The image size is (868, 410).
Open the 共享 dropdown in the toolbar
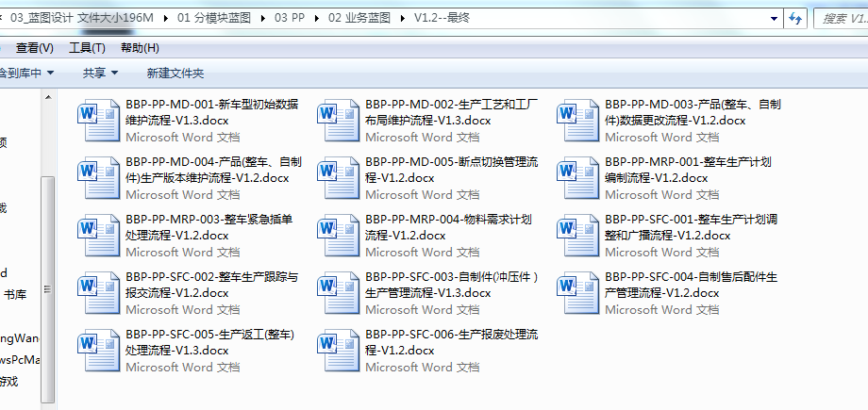click(x=100, y=73)
